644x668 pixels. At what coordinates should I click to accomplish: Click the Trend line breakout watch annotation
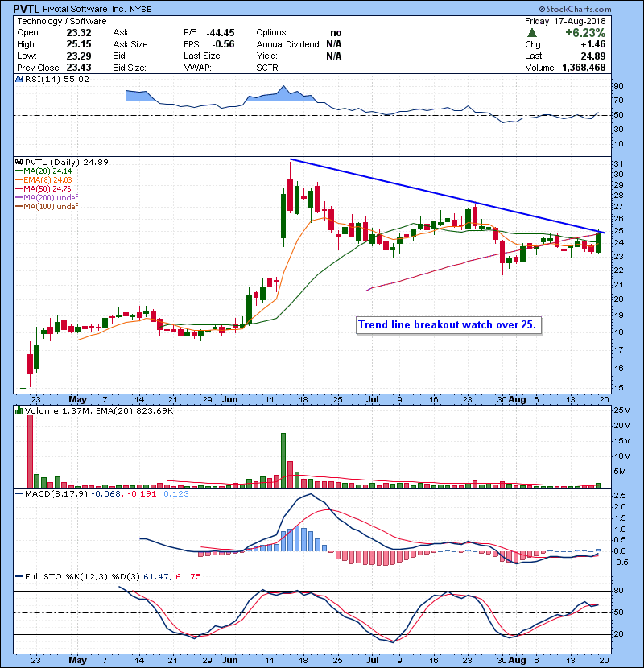click(449, 325)
